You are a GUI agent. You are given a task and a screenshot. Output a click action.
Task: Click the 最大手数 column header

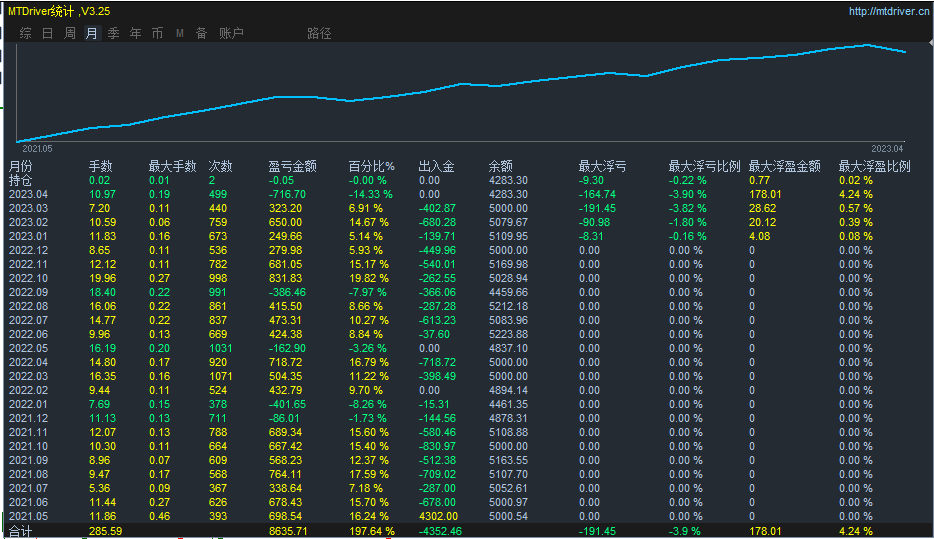pos(172,166)
